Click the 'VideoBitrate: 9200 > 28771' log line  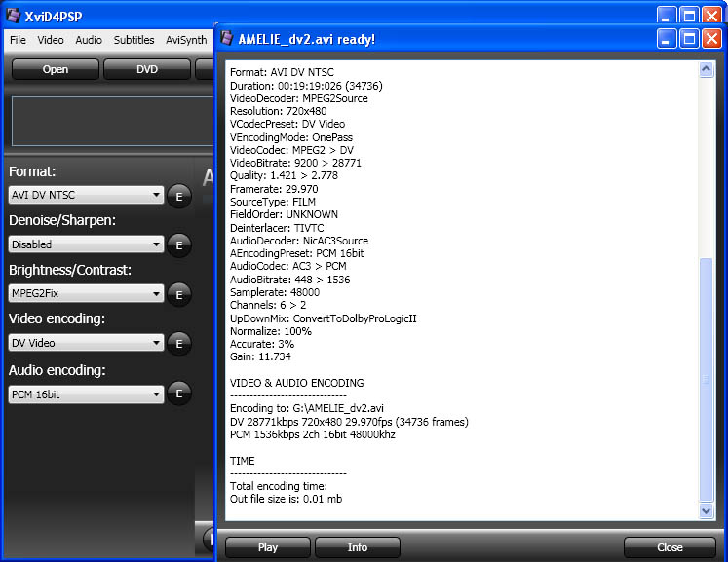coord(295,163)
